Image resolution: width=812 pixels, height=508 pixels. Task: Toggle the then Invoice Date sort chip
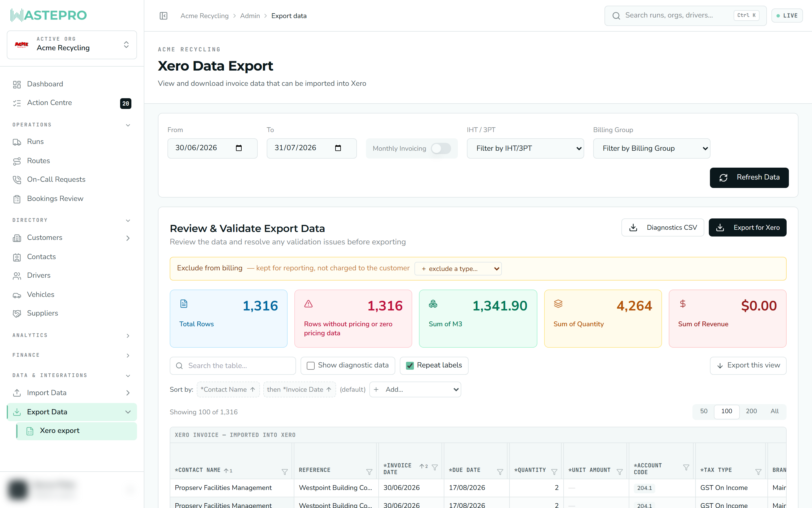(300, 389)
